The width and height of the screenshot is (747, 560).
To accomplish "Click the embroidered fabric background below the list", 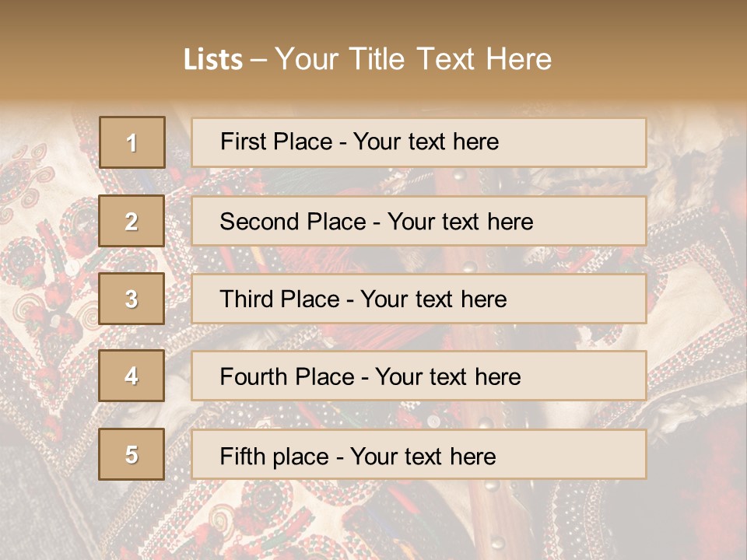I will coord(373,521).
